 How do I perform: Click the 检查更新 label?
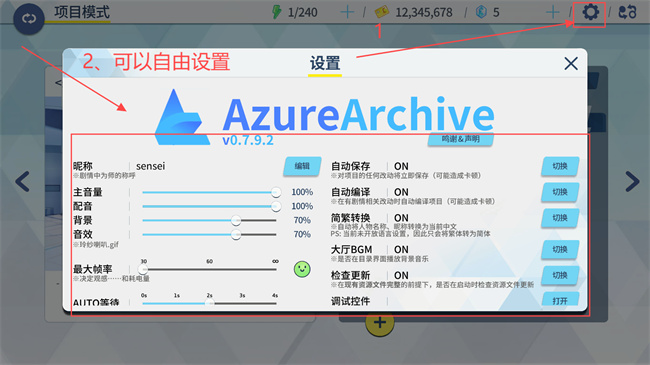(x=351, y=275)
